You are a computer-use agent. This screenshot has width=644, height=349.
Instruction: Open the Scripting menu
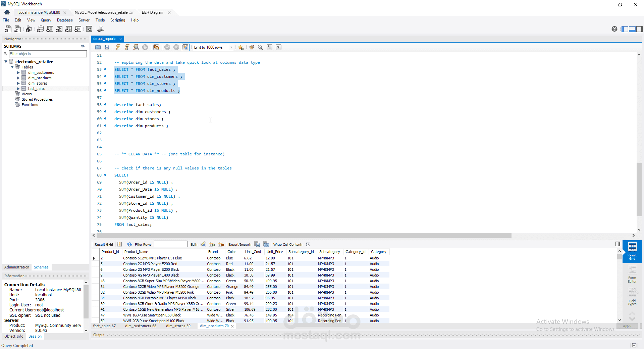pos(118,20)
